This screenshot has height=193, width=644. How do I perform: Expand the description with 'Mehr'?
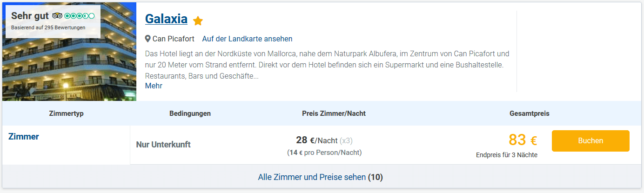click(x=154, y=86)
